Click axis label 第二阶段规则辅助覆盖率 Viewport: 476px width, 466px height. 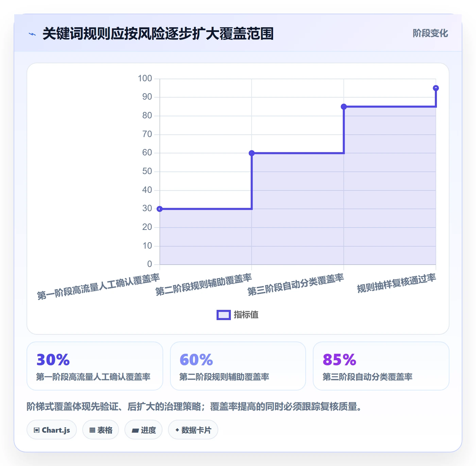(x=203, y=285)
